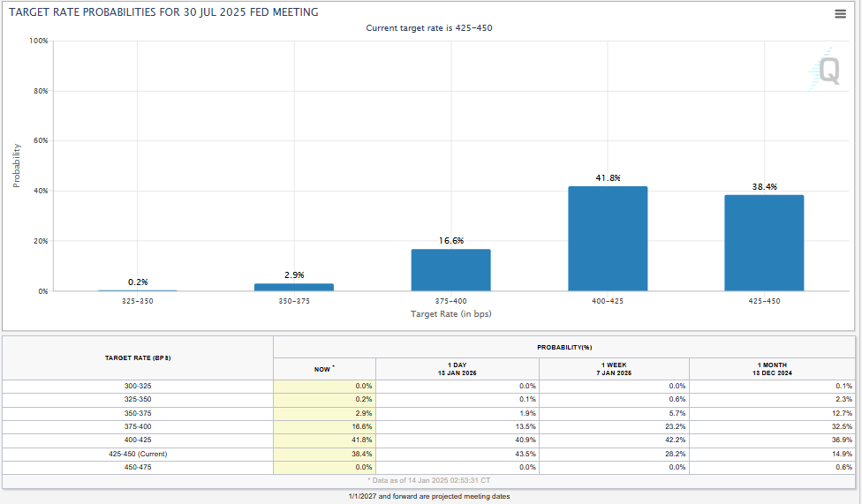This screenshot has width=862, height=504.
Task: Click the Probability y-axis title
Action: pos(17,165)
